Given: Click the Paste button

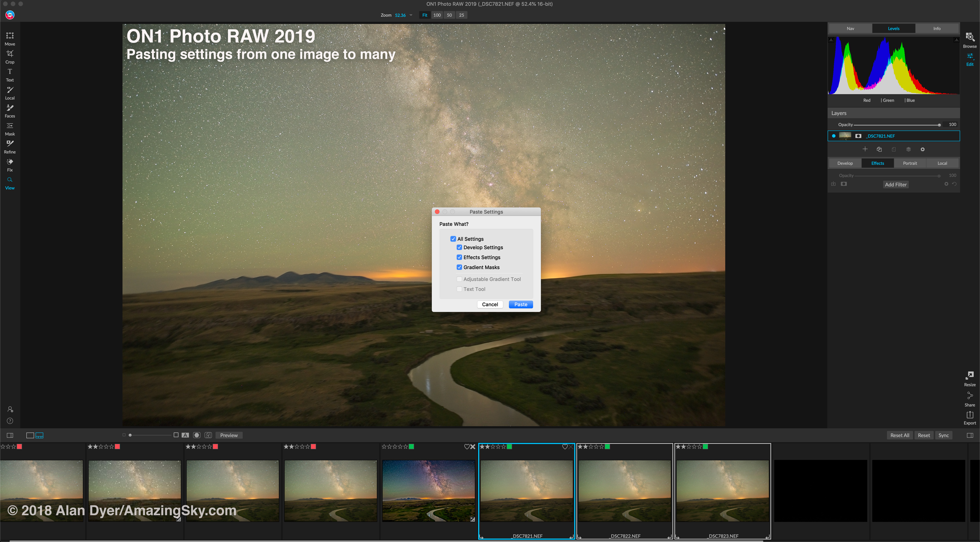Looking at the screenshot, I should (520, 304).
